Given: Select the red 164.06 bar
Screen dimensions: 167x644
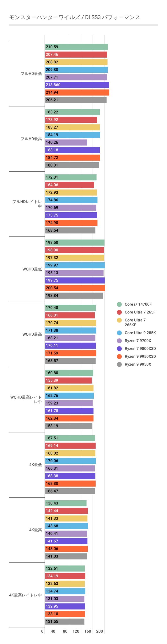Looking at the screenshot, I should click(70, 185).
